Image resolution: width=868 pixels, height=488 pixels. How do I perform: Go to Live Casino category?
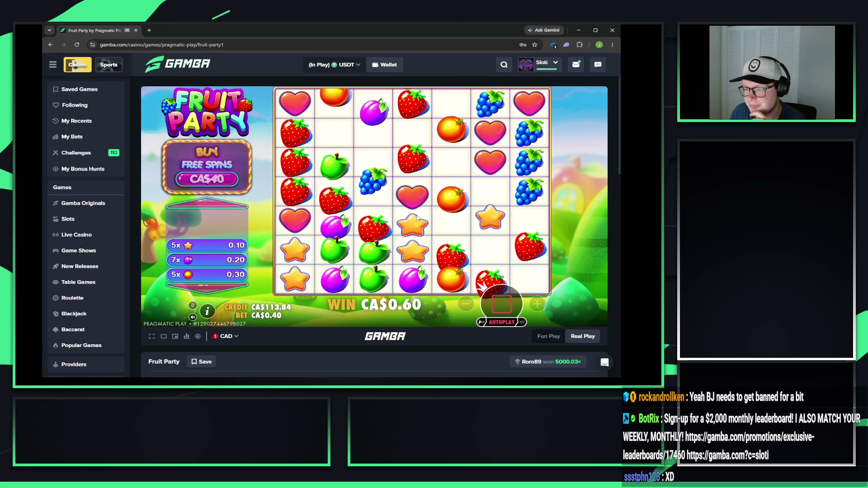[x=86, y=235]
